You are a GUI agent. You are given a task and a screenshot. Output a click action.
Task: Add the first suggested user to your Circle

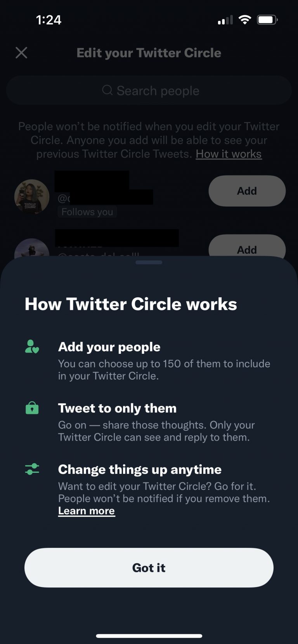(247, 191)
